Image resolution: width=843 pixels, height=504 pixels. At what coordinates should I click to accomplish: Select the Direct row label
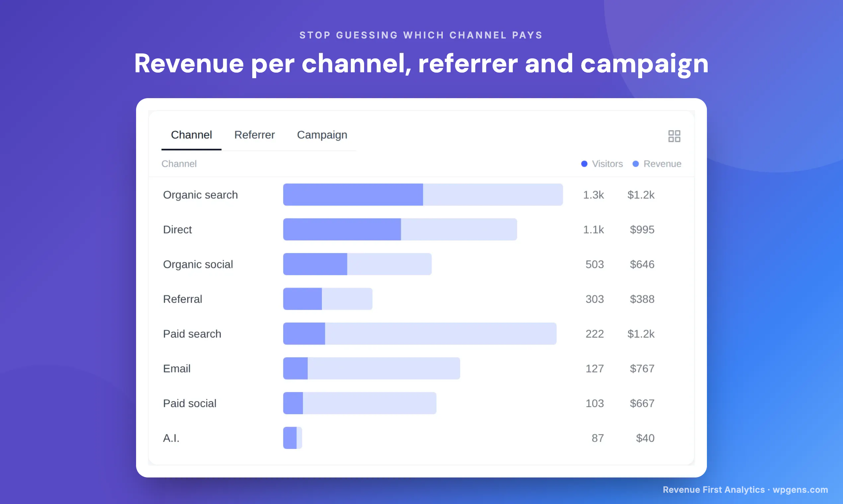click(x=178, y=229)
